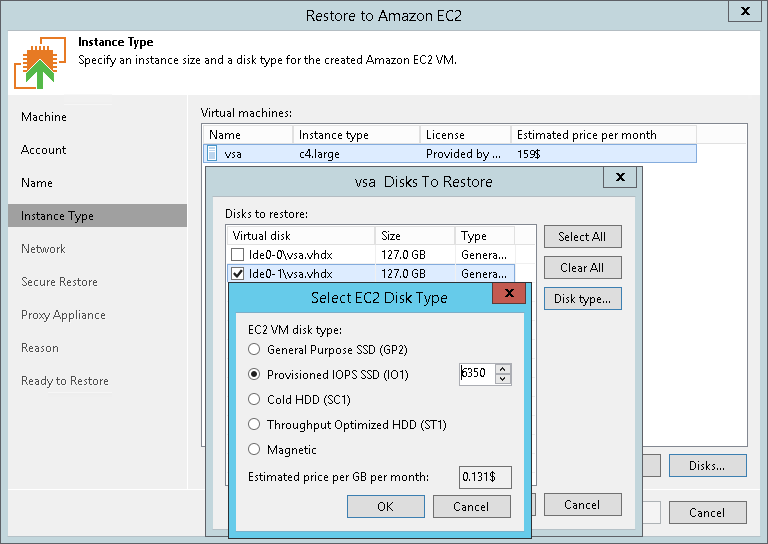Image resolution: width=768 pixels, height=544 pixels.
Task: Open the Disk type... button
Action: click(582, 299)
